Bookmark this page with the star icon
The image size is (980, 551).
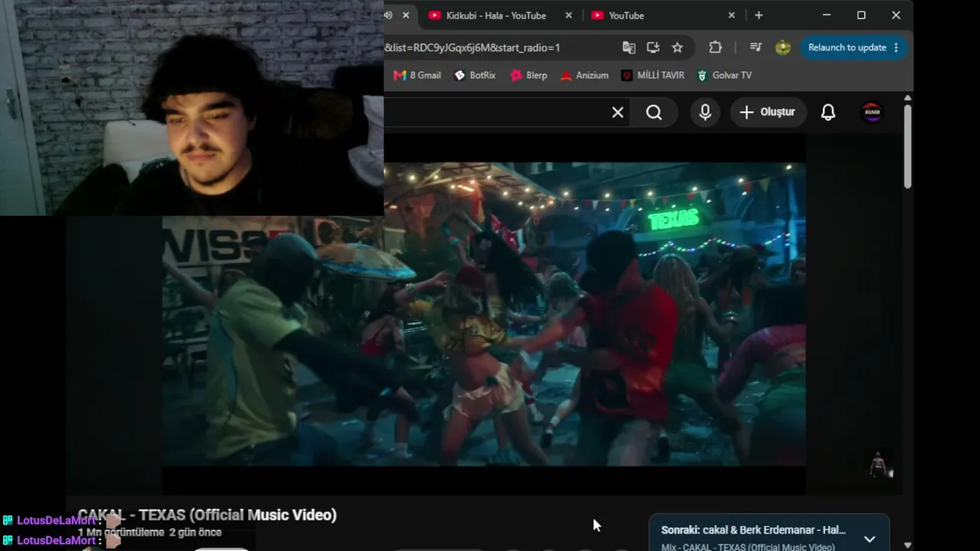[x=678, y=47]
